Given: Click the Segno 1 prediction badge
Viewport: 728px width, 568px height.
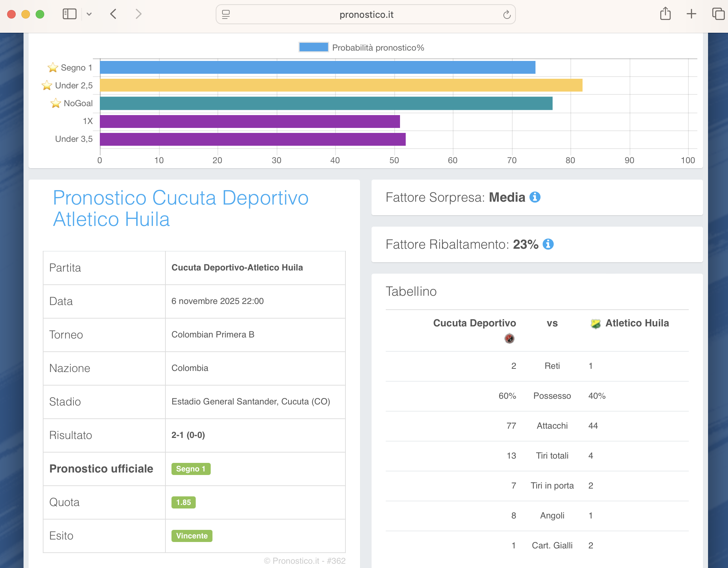Looking at the screenshot, I should pos(191,469).
